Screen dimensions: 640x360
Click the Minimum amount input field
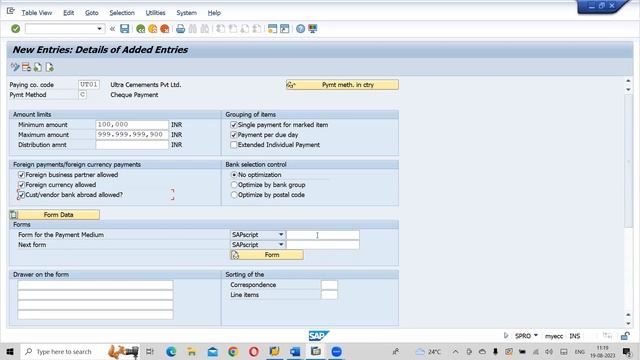(132, 124)
